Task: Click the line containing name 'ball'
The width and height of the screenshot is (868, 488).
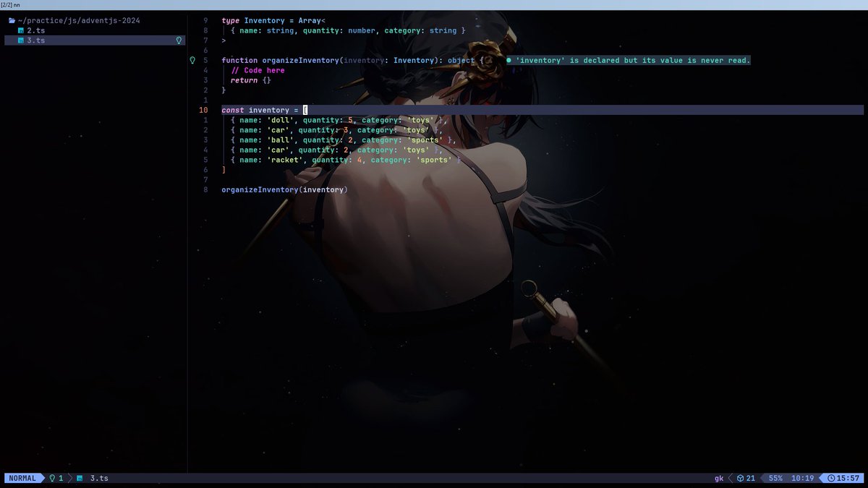Action: coord(344,140)
